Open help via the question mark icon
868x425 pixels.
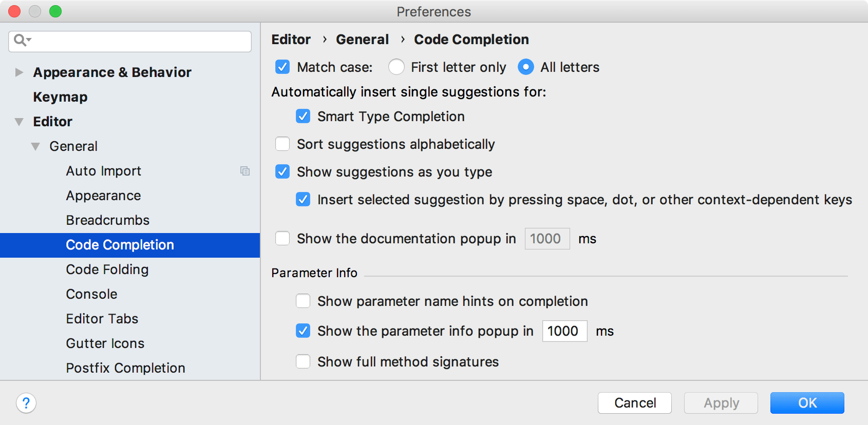pyautogui.click(x=26, y=403)
